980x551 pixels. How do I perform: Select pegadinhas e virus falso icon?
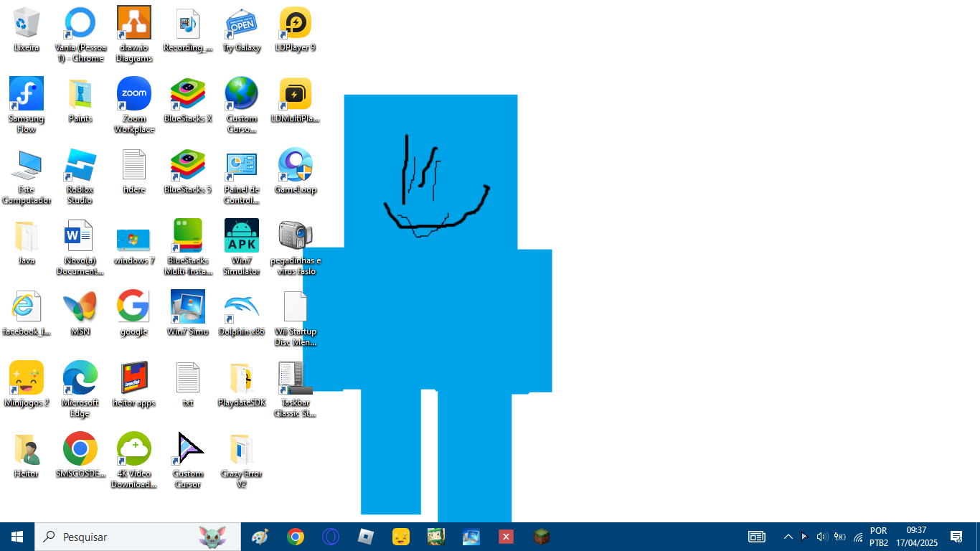tap(296, 248)
